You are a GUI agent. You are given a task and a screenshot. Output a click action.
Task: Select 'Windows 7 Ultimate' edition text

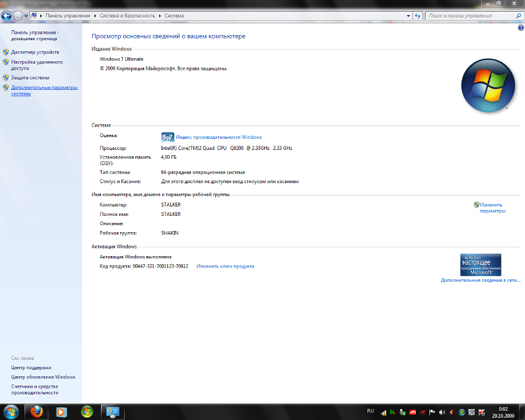[121, 59]
